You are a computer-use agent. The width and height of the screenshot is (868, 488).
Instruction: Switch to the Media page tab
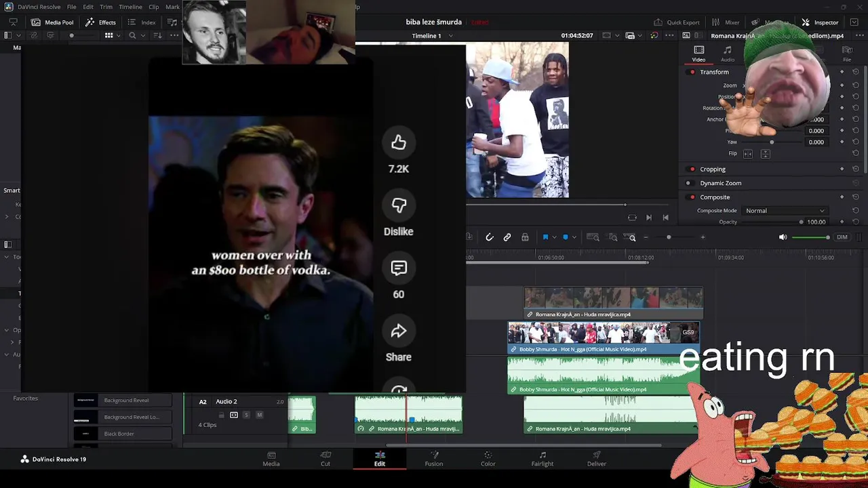[271, 459]
